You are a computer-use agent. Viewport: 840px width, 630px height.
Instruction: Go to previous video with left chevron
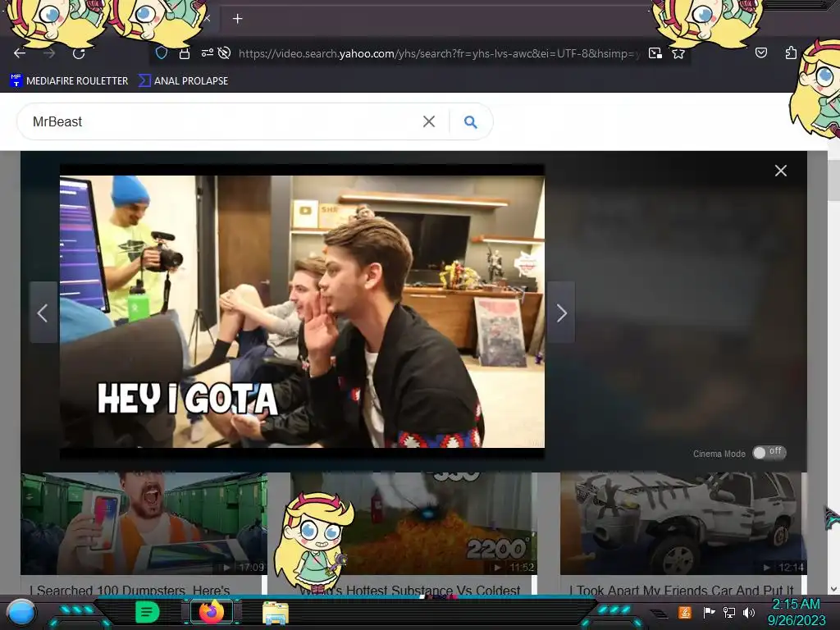tap(43, 313)
